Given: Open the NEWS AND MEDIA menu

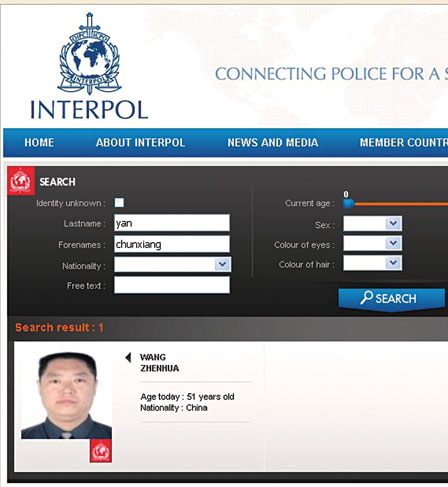Looking at the screenshot, I should 273,143.
